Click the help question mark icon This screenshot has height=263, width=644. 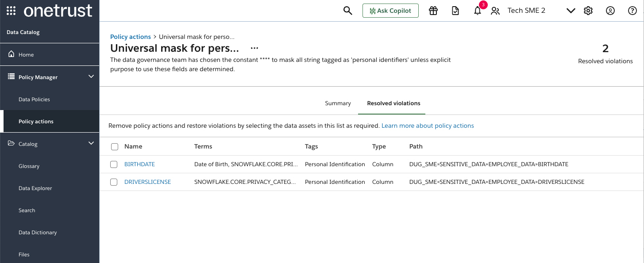point(632,10)
